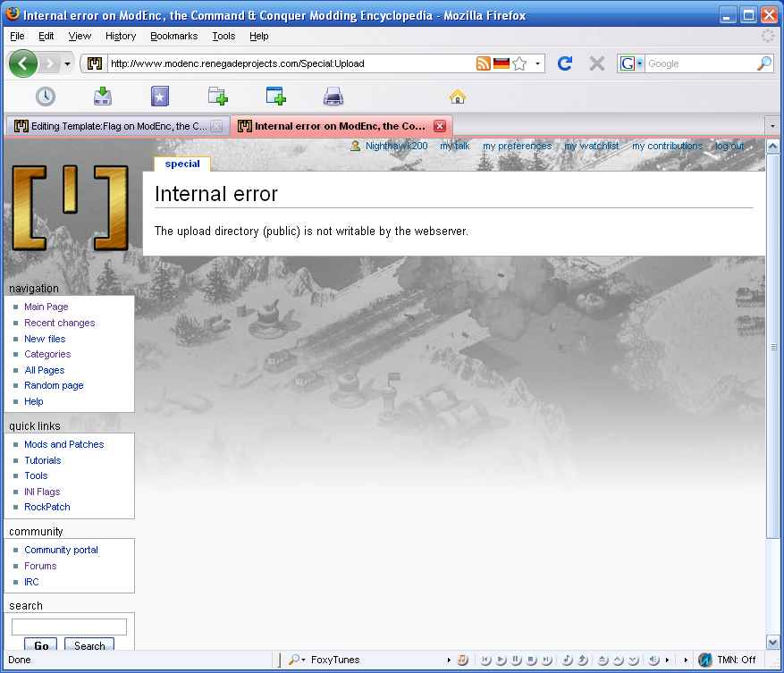Screen dimensions: 784x673
Task: Open the Bookmarks menu
Action: click(173, 36)
